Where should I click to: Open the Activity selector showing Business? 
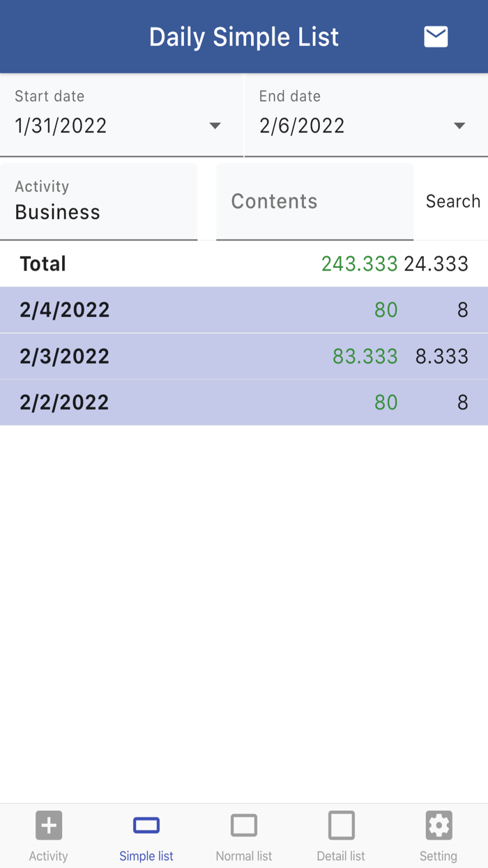(x=98, y=202)
